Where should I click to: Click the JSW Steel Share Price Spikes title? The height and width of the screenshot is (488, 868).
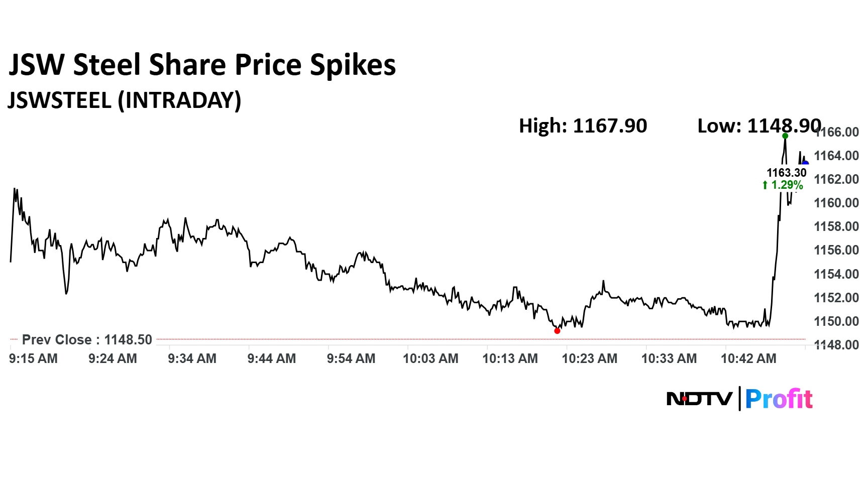point(202,65)
